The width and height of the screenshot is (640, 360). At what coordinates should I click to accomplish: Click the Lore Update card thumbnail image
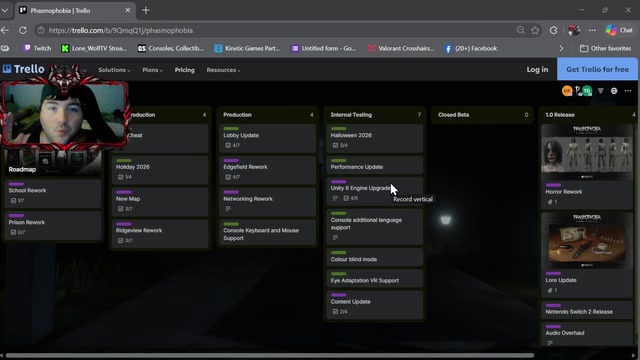[587, 241]
